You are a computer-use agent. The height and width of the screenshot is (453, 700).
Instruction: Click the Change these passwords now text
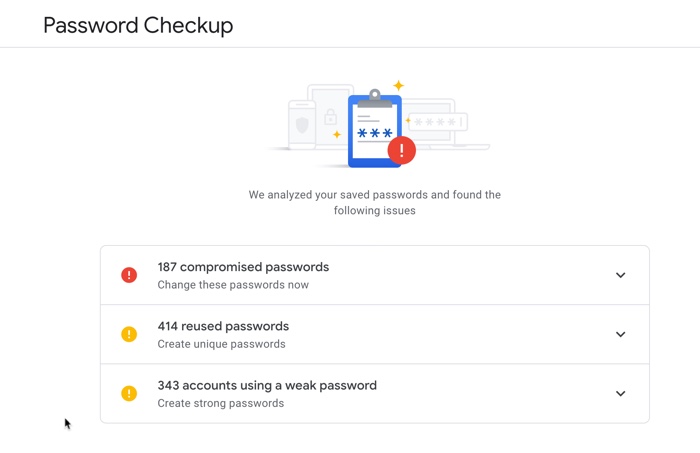coord(233,285)
